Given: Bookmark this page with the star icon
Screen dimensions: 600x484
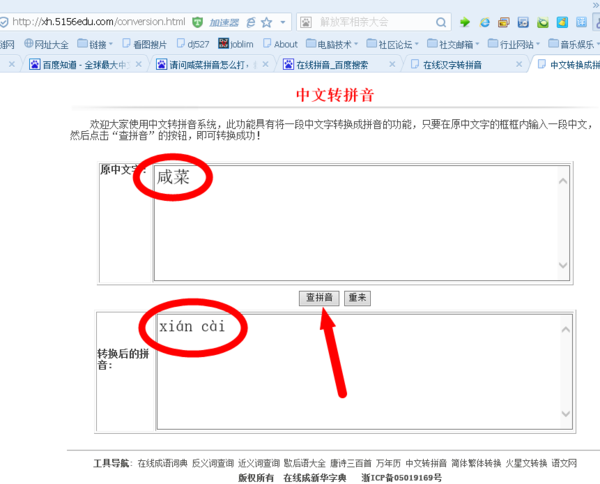Looking at the screenshot, I should tap(267, 22).
